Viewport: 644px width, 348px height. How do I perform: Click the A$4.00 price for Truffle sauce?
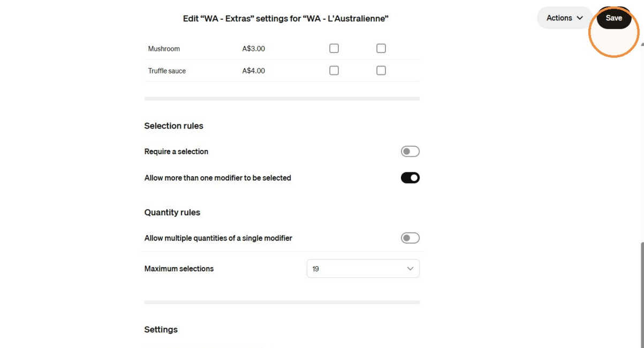[254, 71]
